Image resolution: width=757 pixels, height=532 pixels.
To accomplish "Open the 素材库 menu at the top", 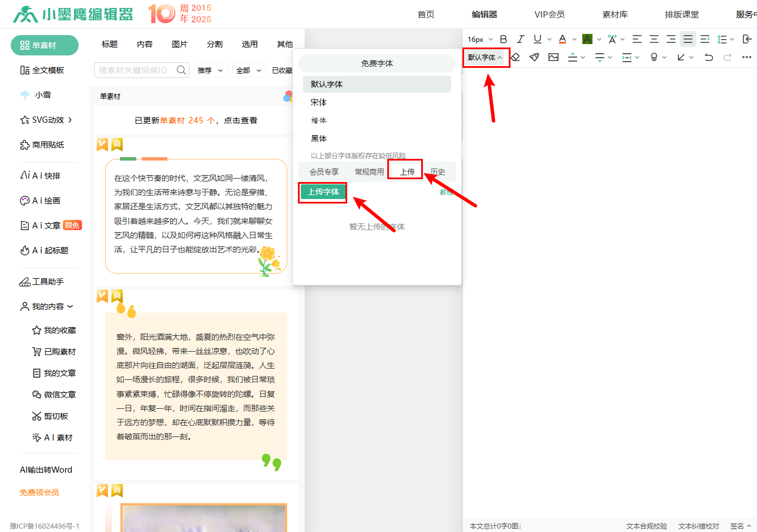I will [x=615, y=14].
